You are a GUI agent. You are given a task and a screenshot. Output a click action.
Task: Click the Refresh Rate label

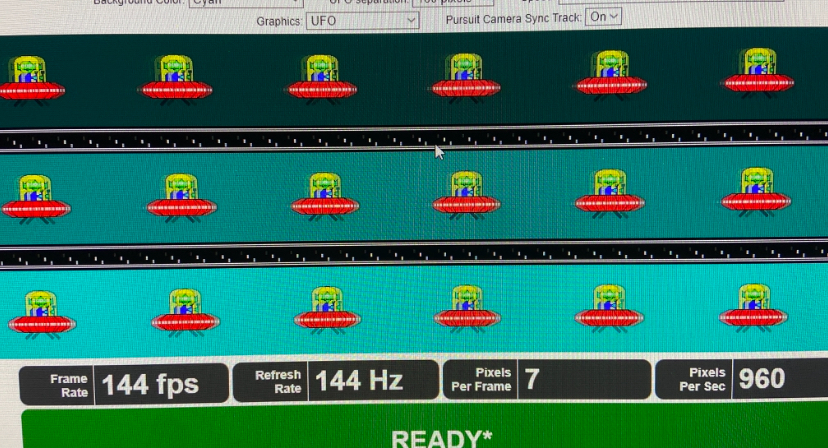[278, 381]
